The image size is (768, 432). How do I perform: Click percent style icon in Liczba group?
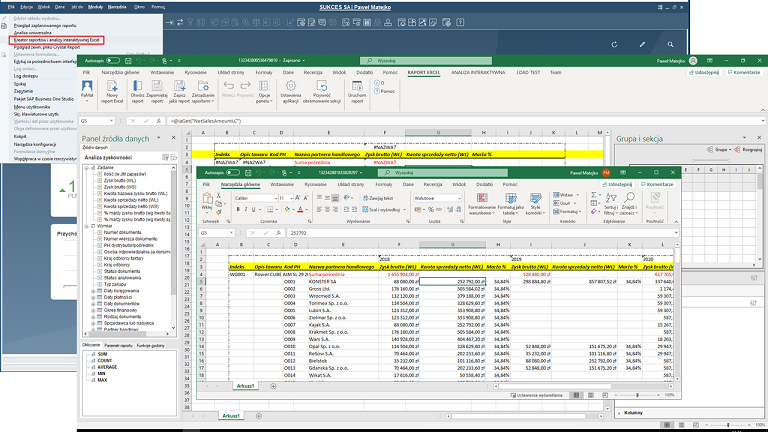click(x=431, y=210)
